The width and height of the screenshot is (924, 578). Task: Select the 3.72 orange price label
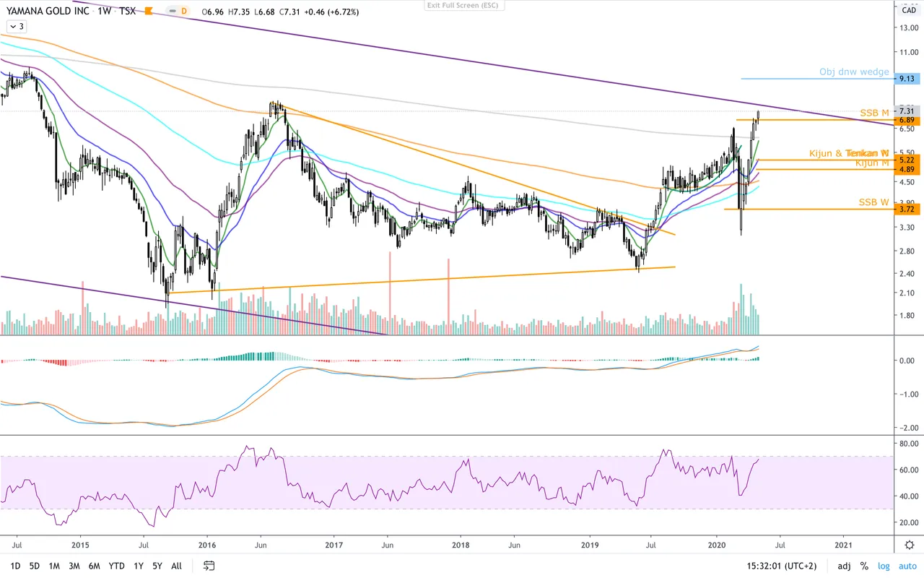(907, 210)
